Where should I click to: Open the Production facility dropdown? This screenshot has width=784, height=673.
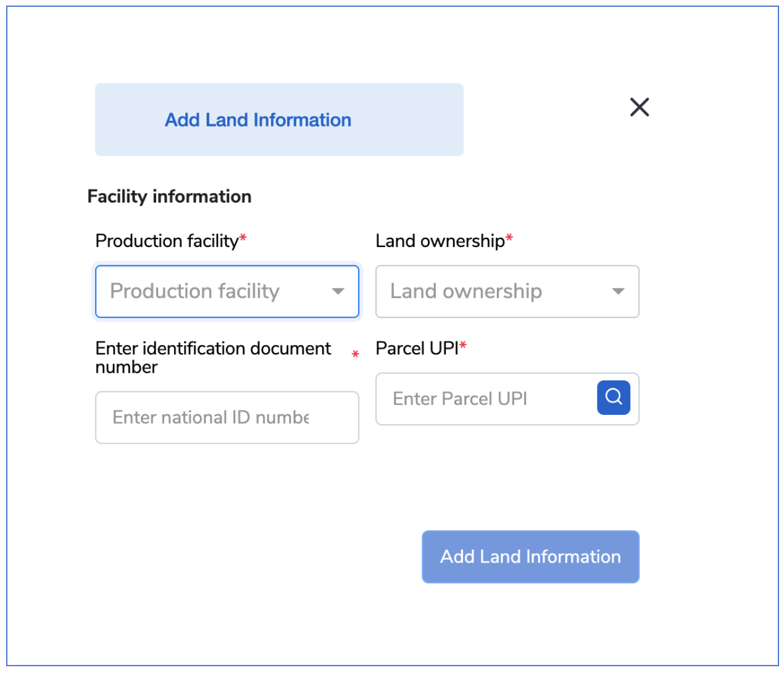point(227,291)
